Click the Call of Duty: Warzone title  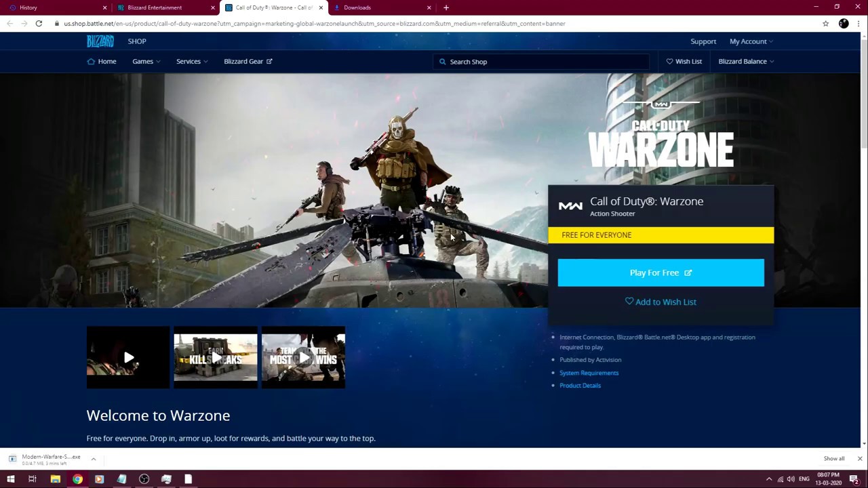[646, 201]
